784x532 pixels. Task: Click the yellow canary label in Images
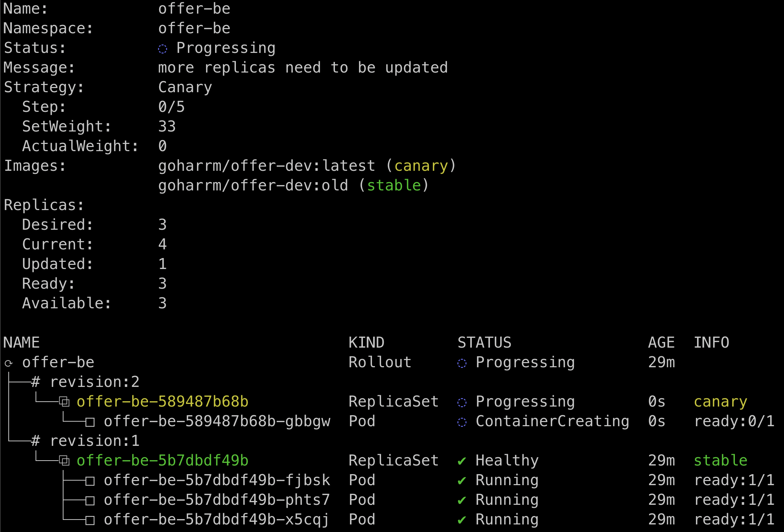click(x=421, y=166)
